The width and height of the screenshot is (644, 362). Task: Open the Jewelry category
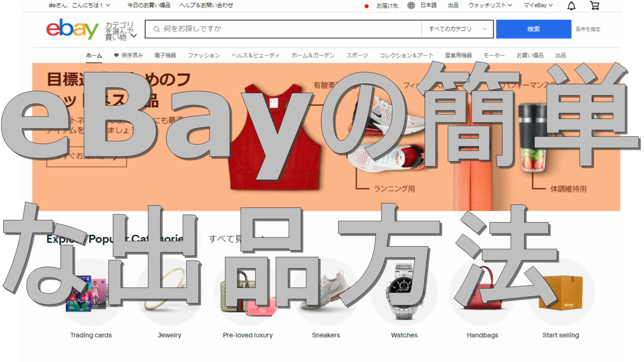pos(169,335)
